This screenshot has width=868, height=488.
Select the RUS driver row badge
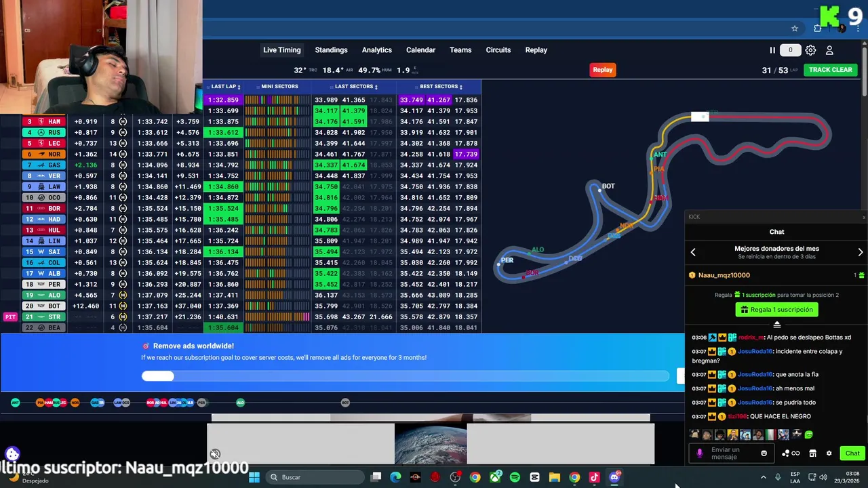(x=43, y=133)
